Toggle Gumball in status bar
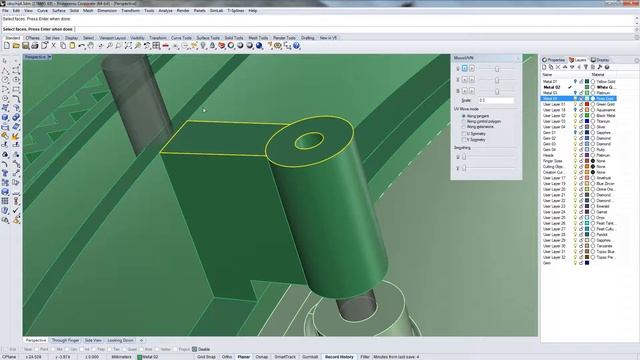Viewport: 640px width, 360px height. (310, 357)
